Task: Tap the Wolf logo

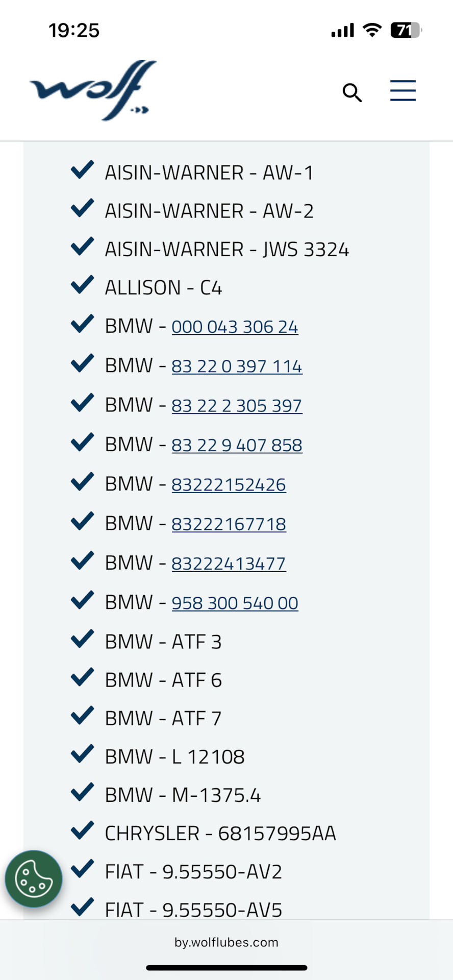Action: (x=93, y=90)
